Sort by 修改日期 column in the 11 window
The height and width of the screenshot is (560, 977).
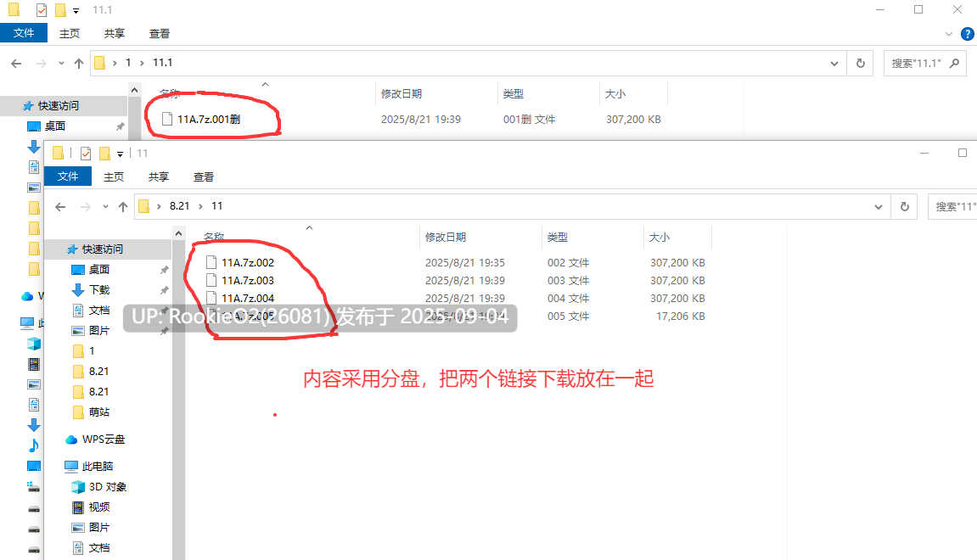446,237
